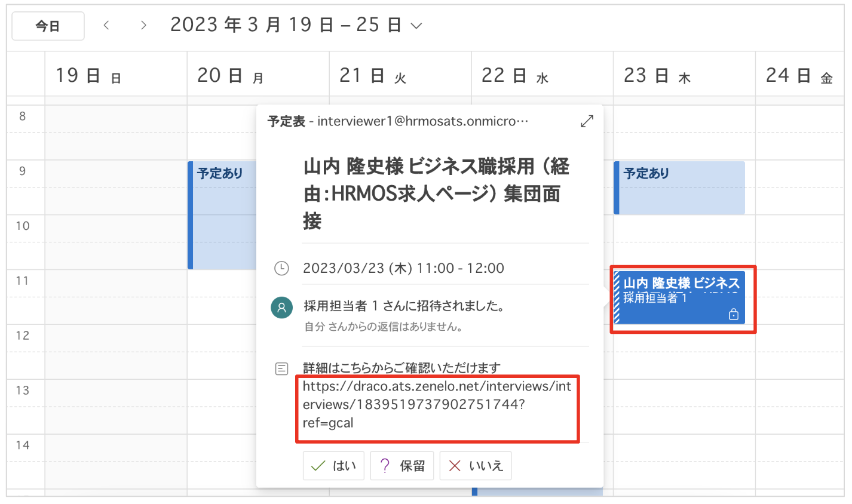Expand the event popup to full view
The image size is (852, 504).
[587, 121]
